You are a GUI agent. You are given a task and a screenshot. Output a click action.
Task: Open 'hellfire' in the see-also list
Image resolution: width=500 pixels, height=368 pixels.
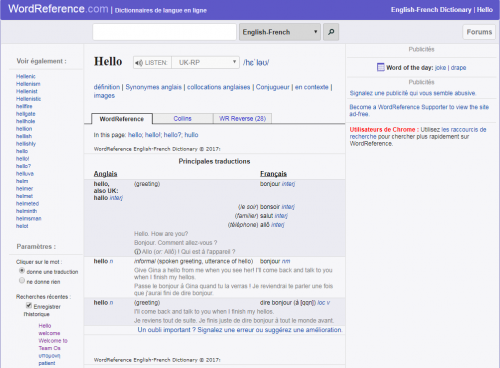[24, 106]
